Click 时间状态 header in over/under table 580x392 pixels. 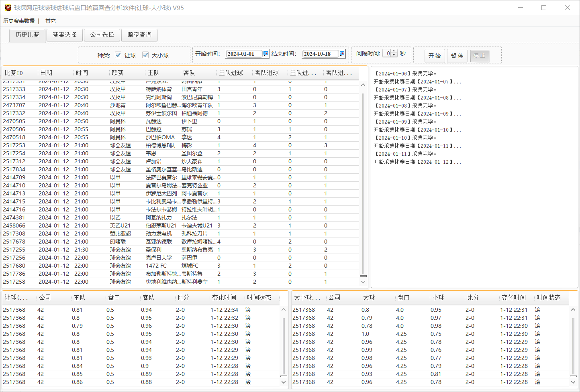[x=551, y=297]
